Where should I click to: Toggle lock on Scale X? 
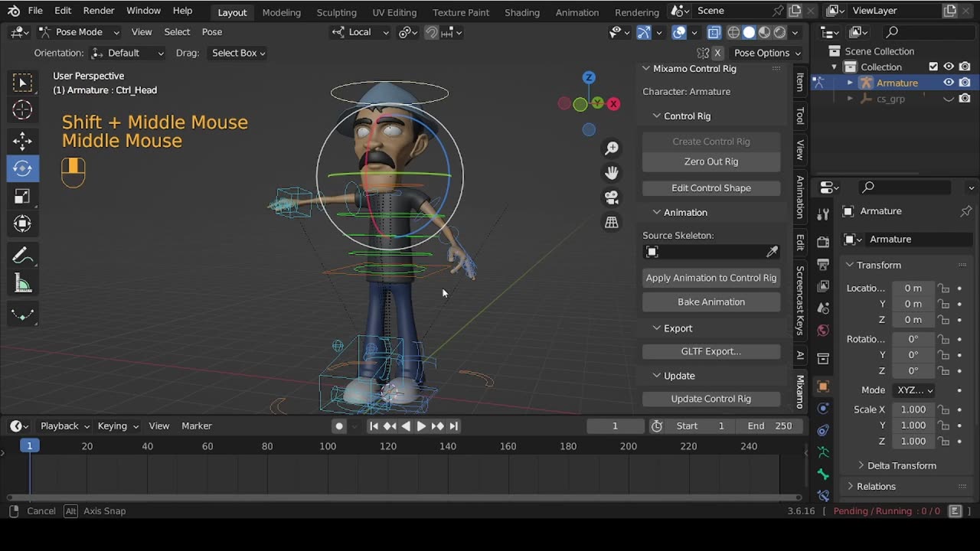(944, 409)
